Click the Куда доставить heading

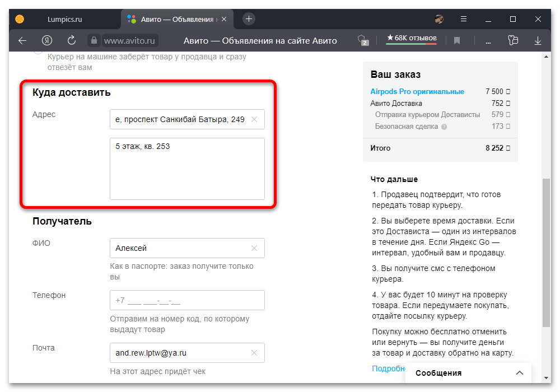click(x=72, y=92)
